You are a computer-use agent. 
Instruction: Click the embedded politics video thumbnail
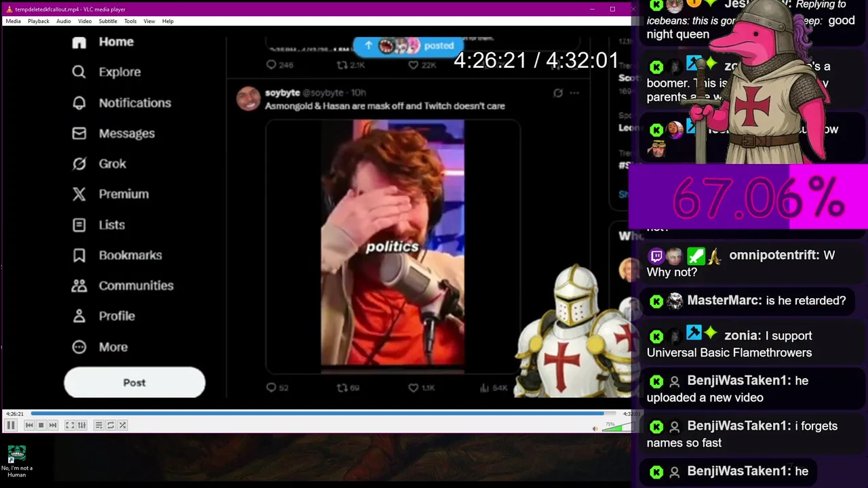click(392, 247)
